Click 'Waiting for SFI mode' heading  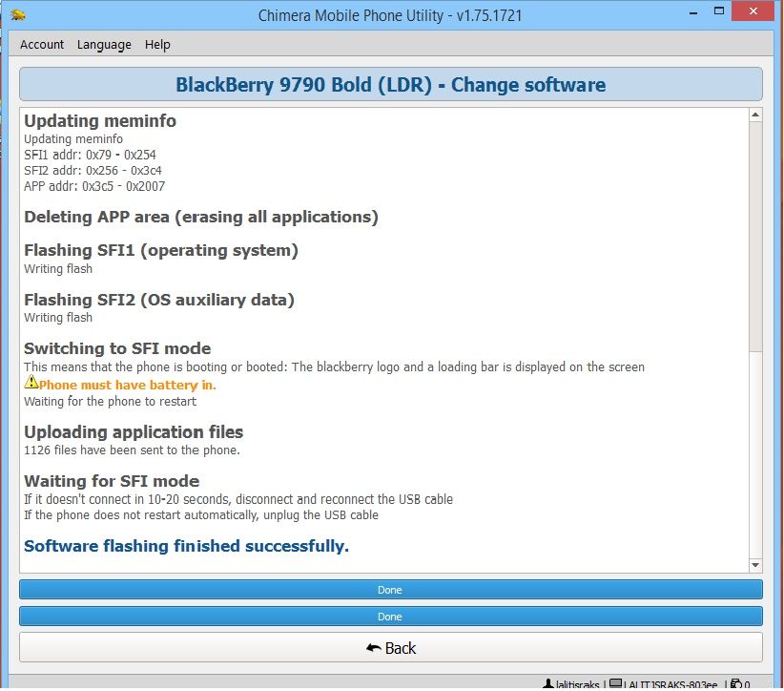click(x=112, y=481)
